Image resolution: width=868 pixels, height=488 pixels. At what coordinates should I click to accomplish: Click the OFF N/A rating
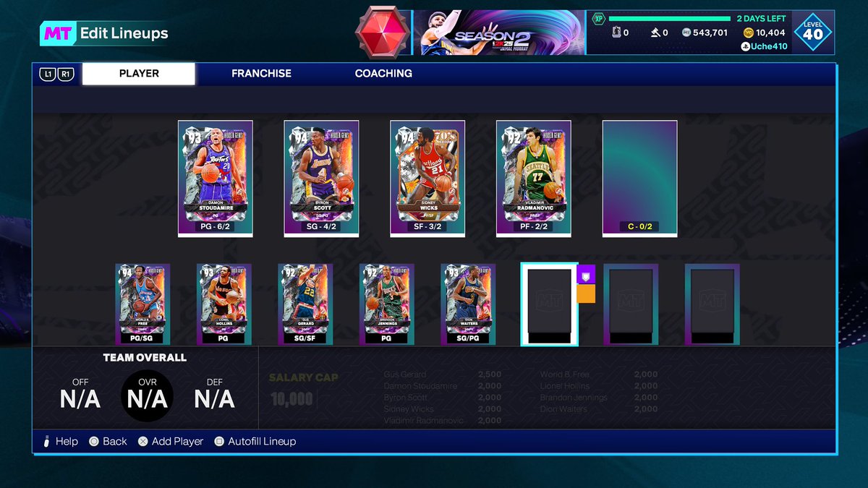80,394
